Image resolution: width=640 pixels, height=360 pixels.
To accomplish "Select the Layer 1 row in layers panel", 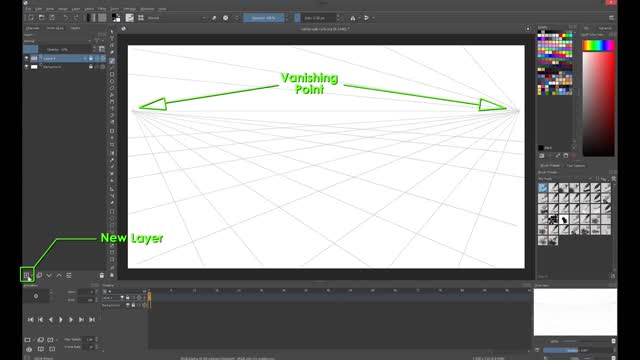I will tap(64, 58).
